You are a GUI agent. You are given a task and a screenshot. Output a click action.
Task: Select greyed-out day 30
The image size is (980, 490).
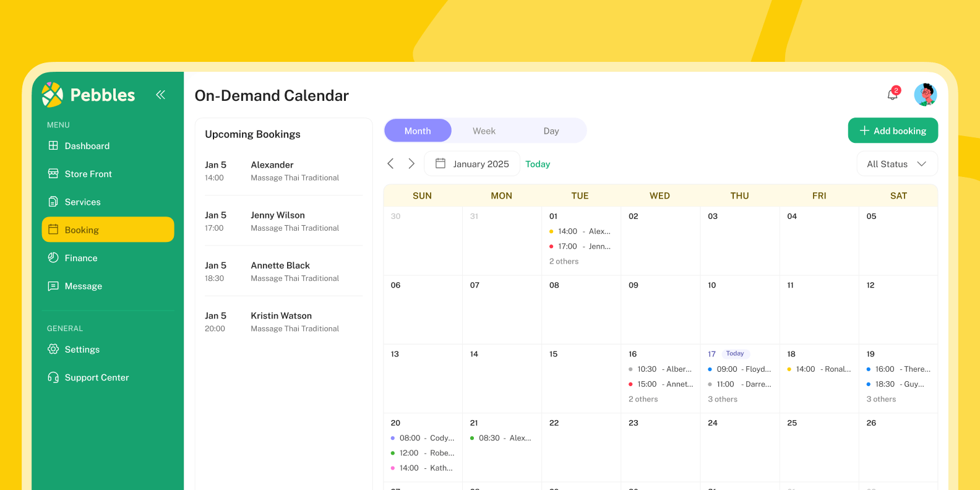(423, 241)
